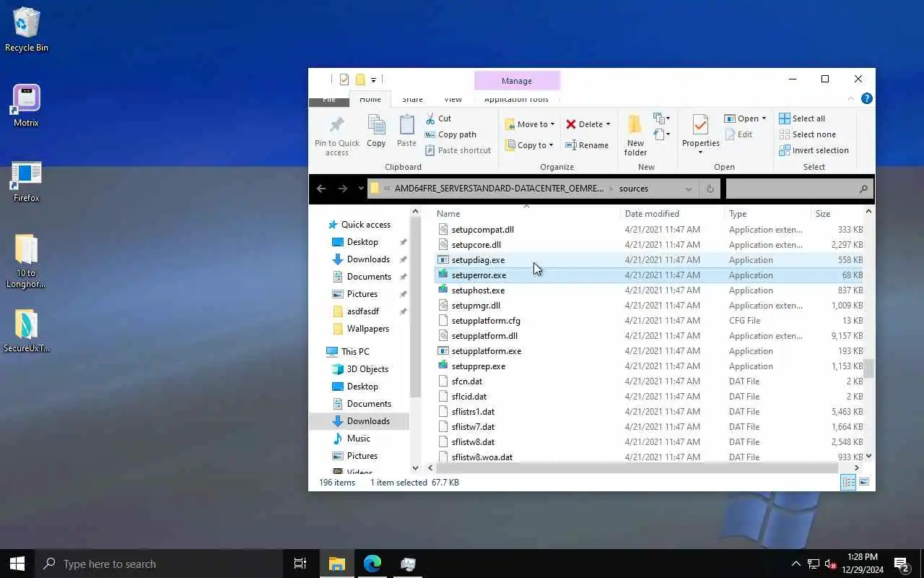Open Explorer Help question mark icon
This screenshot has height=578, width=924.
point(867,99)
